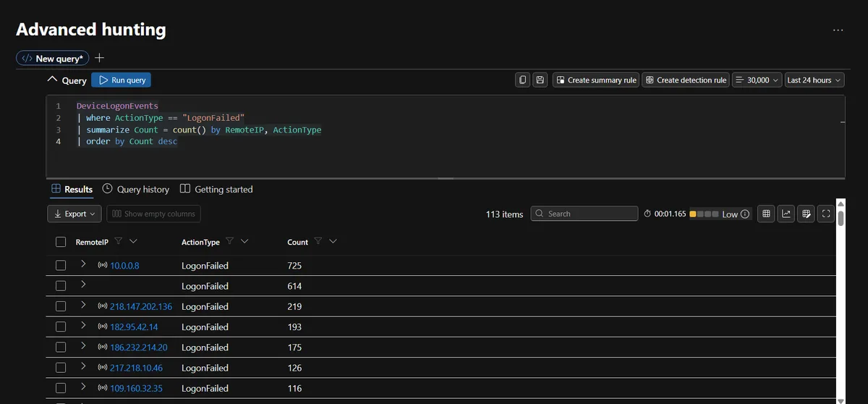Click the scrollbar up arrow

tap(841, 203)
